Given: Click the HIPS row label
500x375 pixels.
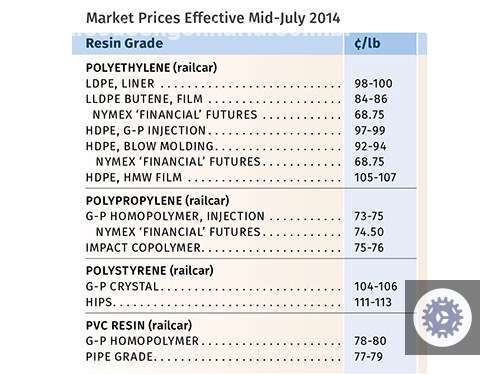Looking at the screenshot, I should (99, 302).
